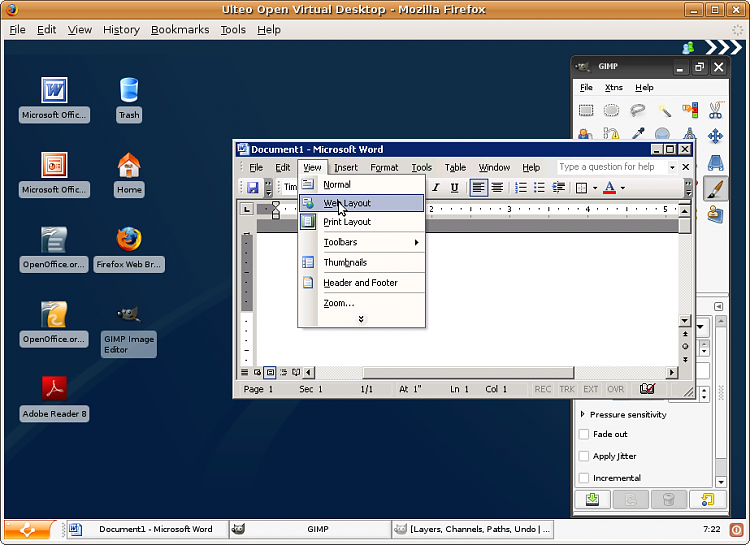The image size is (750, 545).
Task: Select GIMP Paintbrush tool
Action: [716, 189]
